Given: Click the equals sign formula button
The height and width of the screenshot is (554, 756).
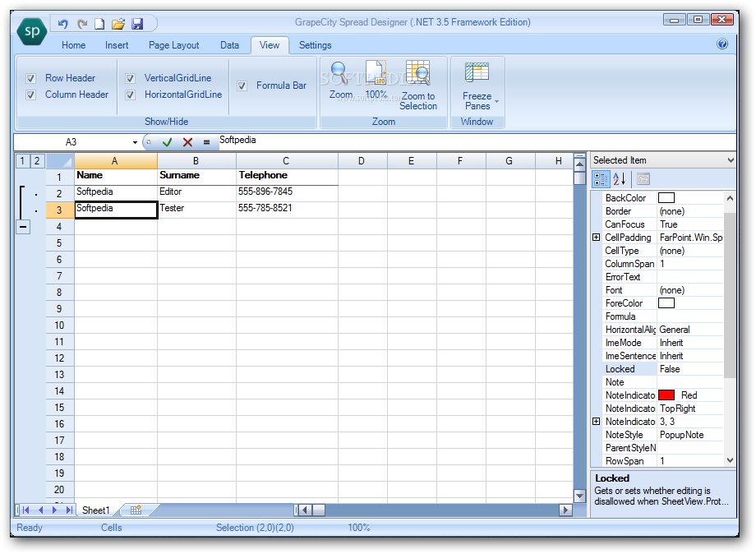Looking at the screenshot, I should click(x=206, y=142).
